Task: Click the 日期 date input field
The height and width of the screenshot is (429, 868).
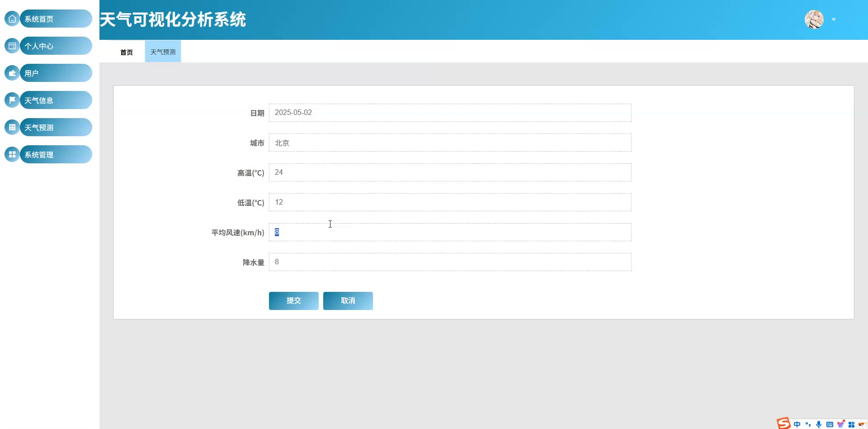Action: click(x=450, y=113)
